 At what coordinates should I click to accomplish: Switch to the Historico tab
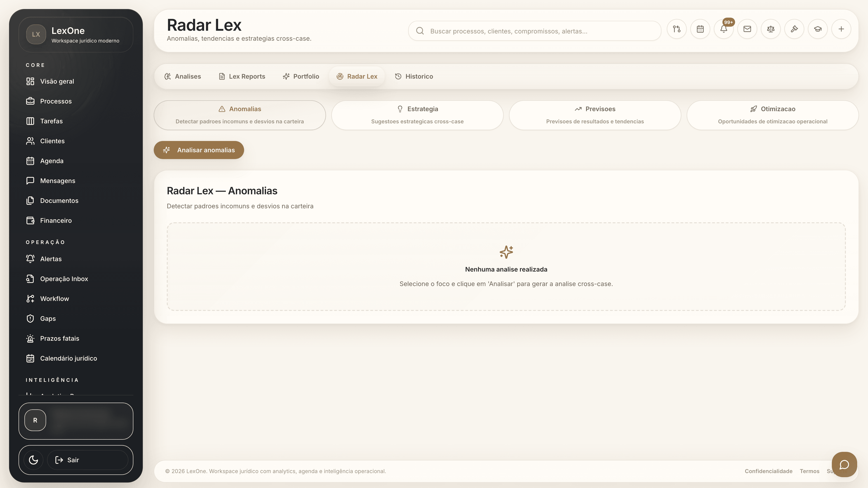[414, 76]
